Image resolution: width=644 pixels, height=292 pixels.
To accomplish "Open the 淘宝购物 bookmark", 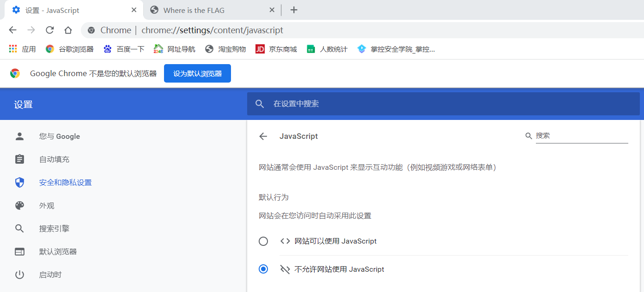I will click(x=225, y=49).
